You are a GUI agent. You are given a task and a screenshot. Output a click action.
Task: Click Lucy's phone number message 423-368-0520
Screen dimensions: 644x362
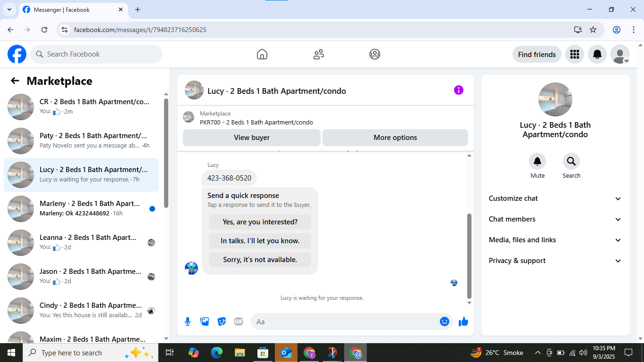[x=229, y=178]
